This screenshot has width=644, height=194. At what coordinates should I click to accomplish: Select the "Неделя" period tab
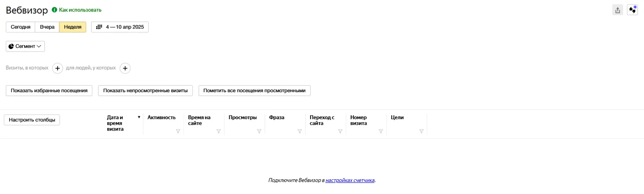click(x=72, y=27)
